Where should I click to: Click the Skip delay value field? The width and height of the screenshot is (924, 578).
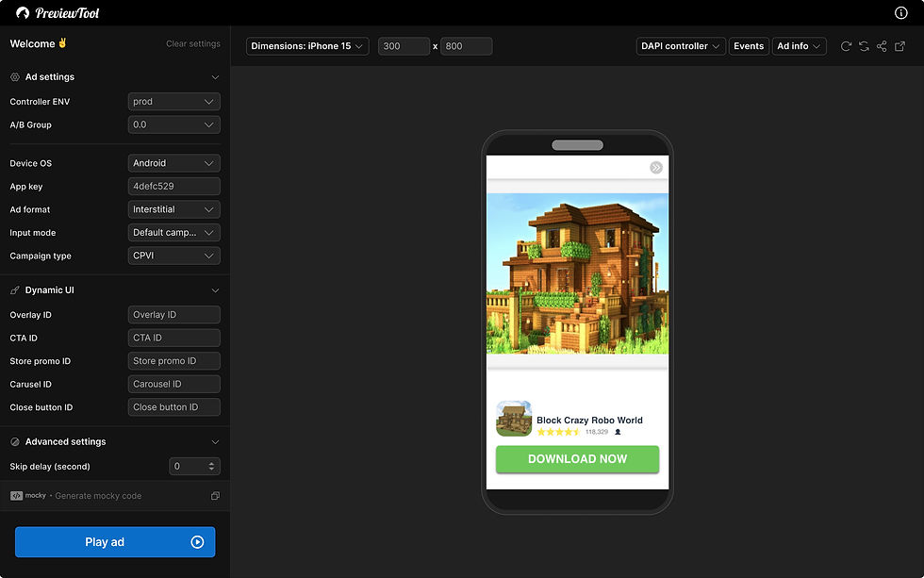pos(194,467)
